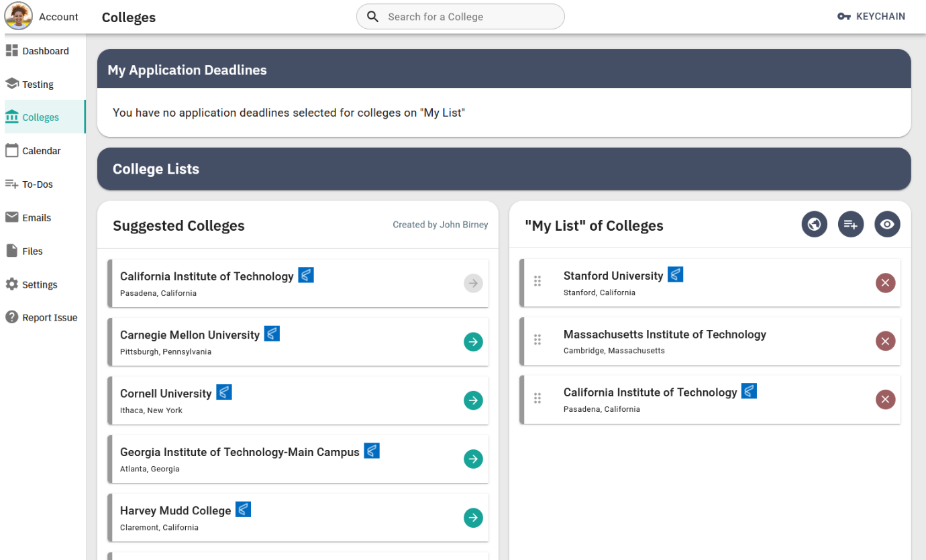Click the magnifier icon in search box

coord(372,17)
